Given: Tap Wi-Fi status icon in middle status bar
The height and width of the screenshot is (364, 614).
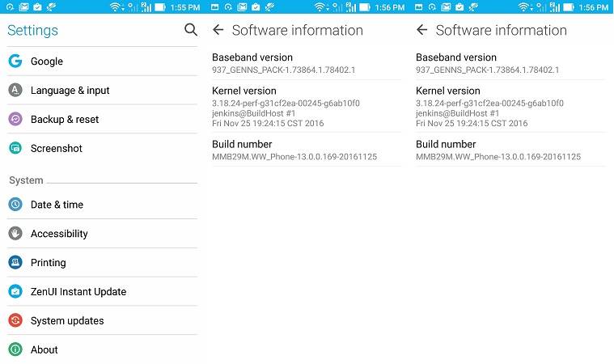Looking at the screenshot, I should coord(320,7).
